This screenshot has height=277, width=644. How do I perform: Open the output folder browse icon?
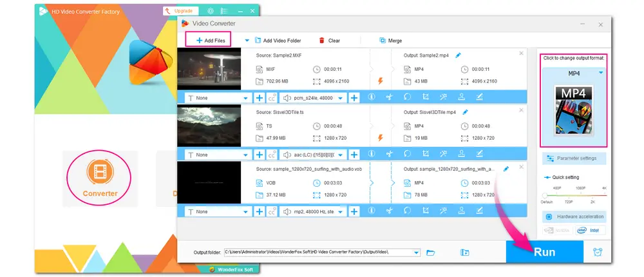pyautogui.click(x=431, y=252)
